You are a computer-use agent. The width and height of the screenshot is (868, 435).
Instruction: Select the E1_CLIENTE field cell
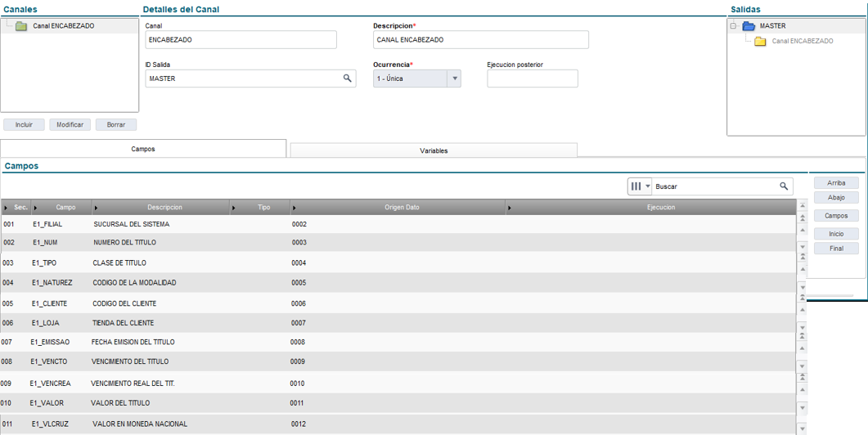(x=49, y=304)
